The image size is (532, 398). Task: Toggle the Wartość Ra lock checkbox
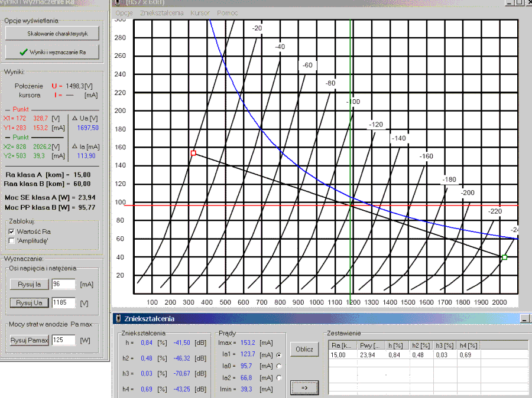[12, 231]
